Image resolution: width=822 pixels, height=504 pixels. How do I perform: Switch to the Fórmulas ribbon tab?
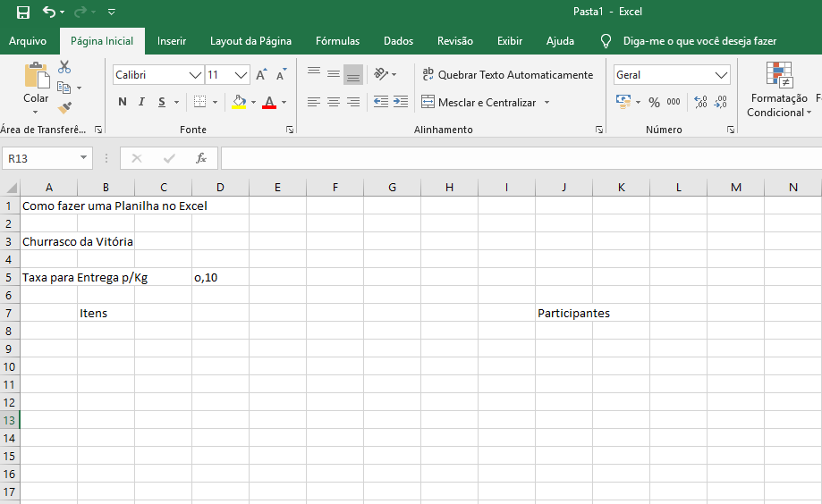pyautogui.click(x=337, y=41)
